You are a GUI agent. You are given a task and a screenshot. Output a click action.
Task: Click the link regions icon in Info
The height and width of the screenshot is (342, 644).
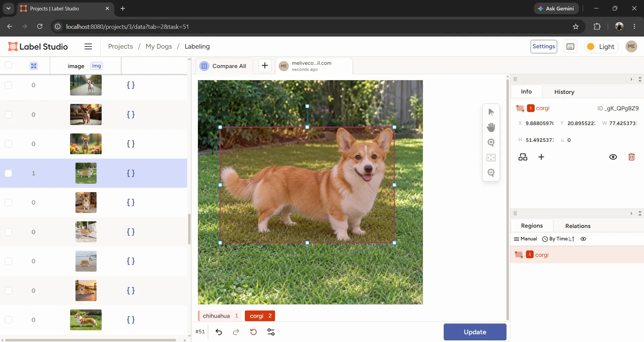coord(523,157)
